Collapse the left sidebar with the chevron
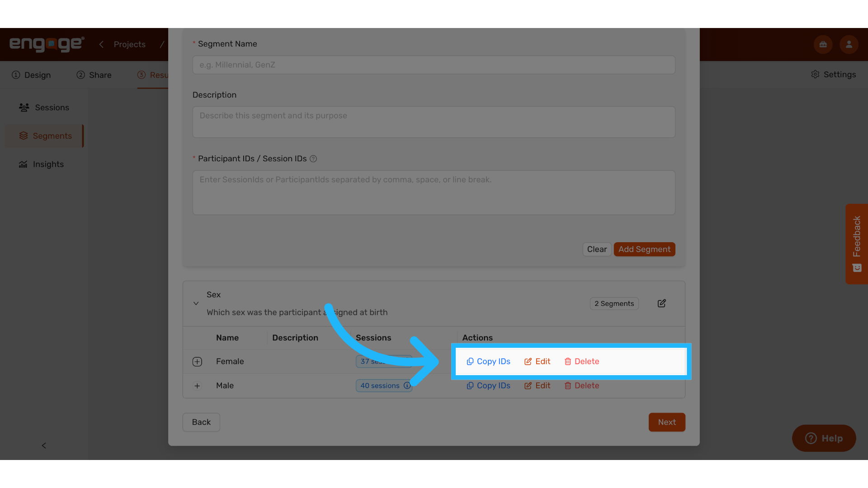Screen dimensions: 868x488 [44, 446]
